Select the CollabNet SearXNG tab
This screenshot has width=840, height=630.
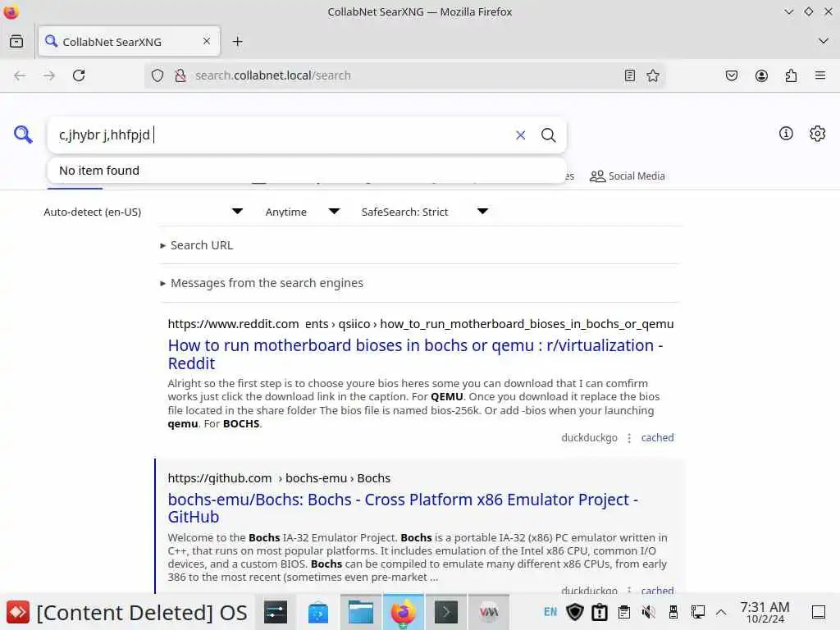(x=129, y=41)
